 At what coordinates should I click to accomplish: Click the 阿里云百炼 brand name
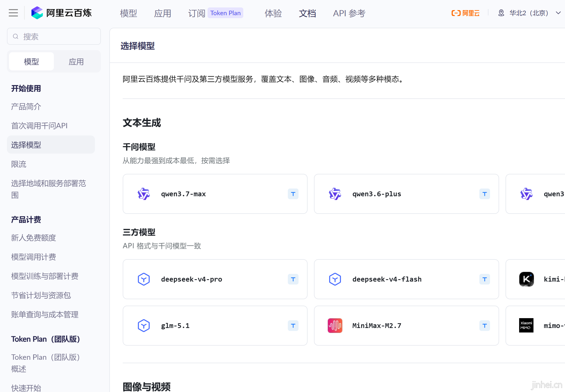tap(69, 13)
